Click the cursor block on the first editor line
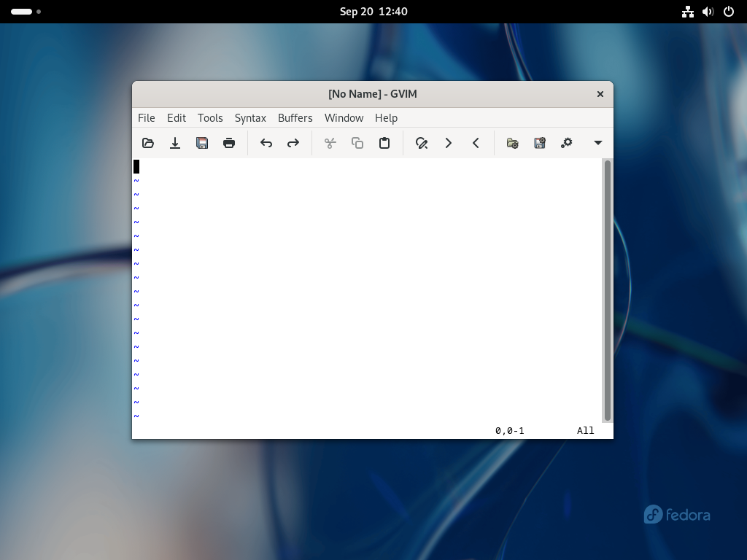747x560 pixels. pyautogui.click(x=136, y=167)
